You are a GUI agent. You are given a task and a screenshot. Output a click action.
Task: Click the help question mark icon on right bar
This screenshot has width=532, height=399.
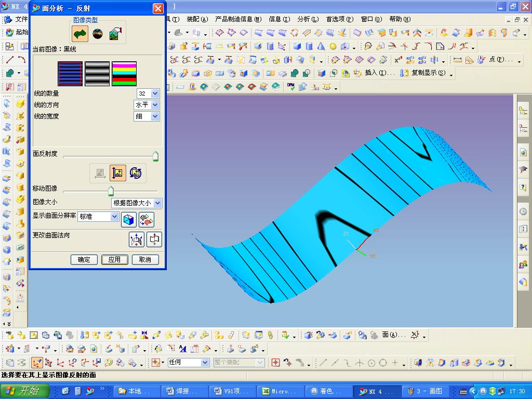click(x=523, y=187)
